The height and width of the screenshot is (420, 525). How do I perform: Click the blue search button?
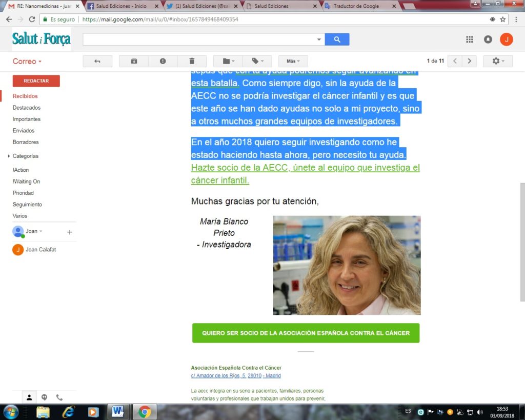(337, 39)
